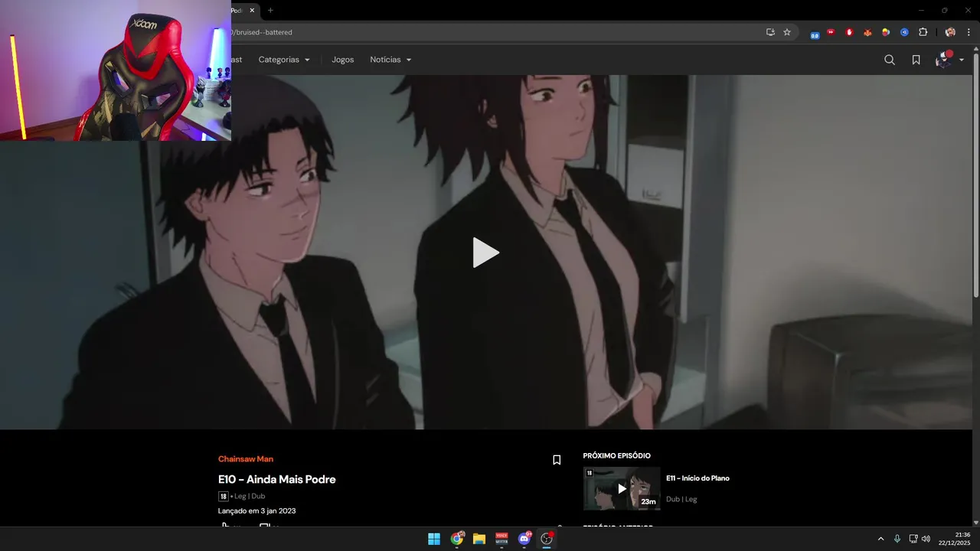Open a new browser tab

(270, 10)
